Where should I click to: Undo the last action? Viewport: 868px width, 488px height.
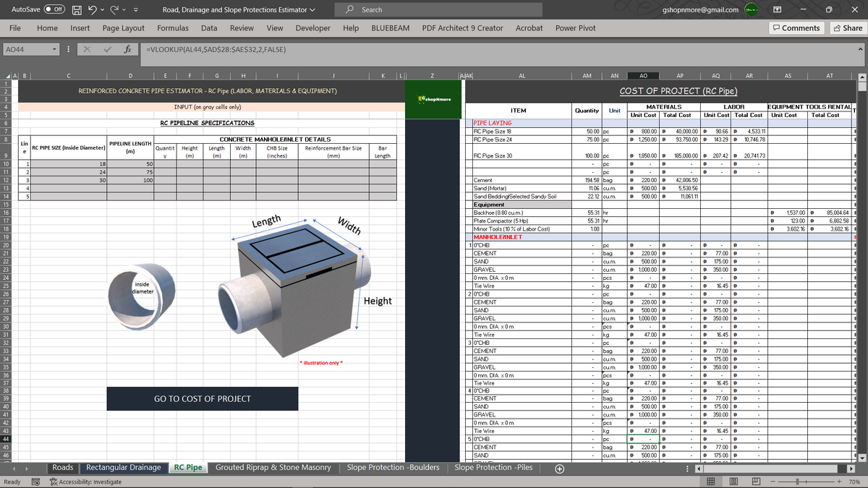tap(93, 10)
